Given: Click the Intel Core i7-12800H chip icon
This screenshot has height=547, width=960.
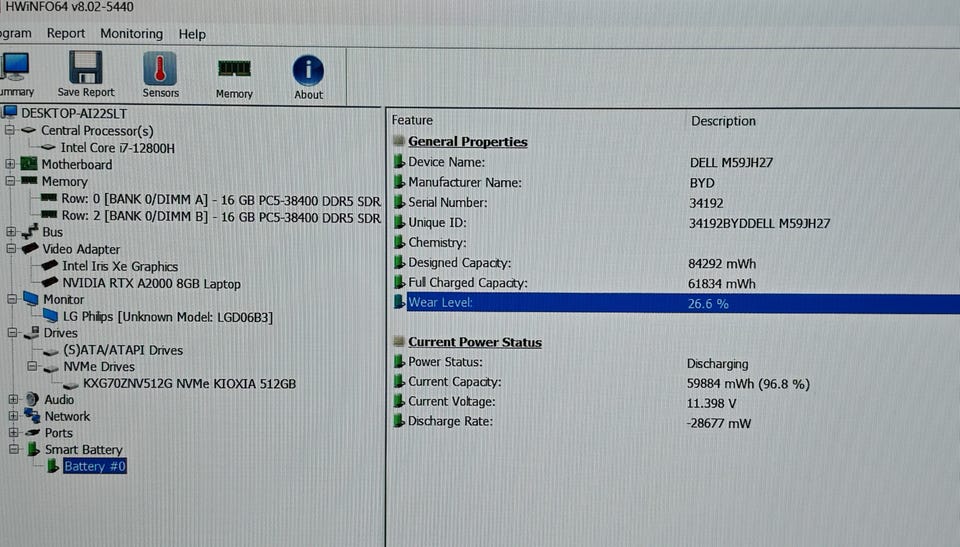Looking at the screenshot, I should [x=48, y=148].
